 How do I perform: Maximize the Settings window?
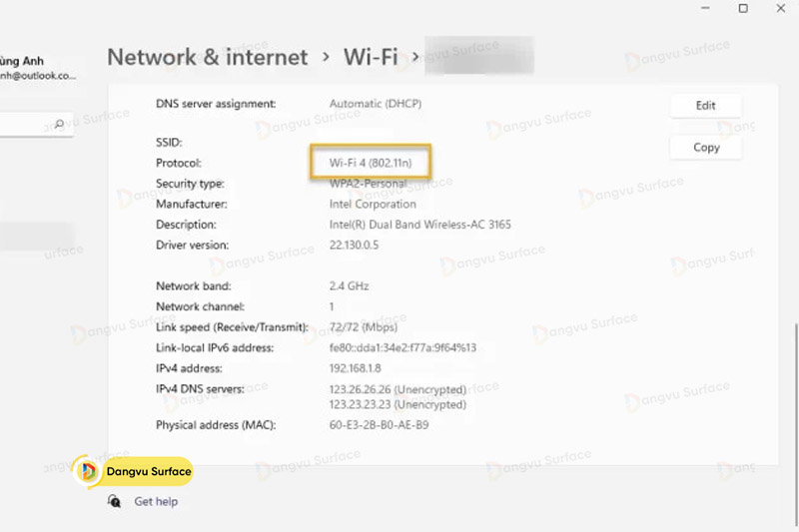pos(743,8)
